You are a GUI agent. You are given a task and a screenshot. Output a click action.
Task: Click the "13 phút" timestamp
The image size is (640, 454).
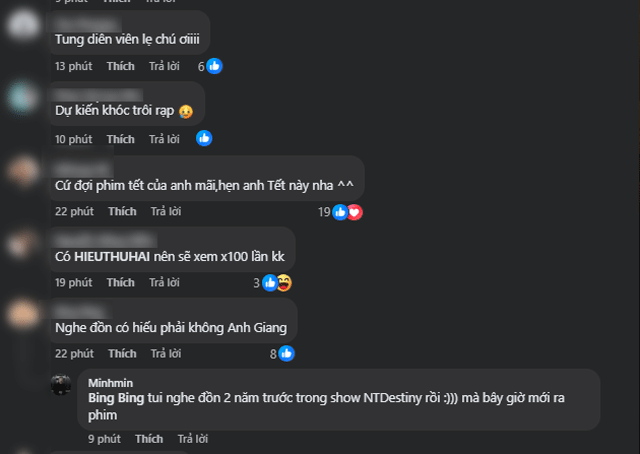(x=73, y=66)
